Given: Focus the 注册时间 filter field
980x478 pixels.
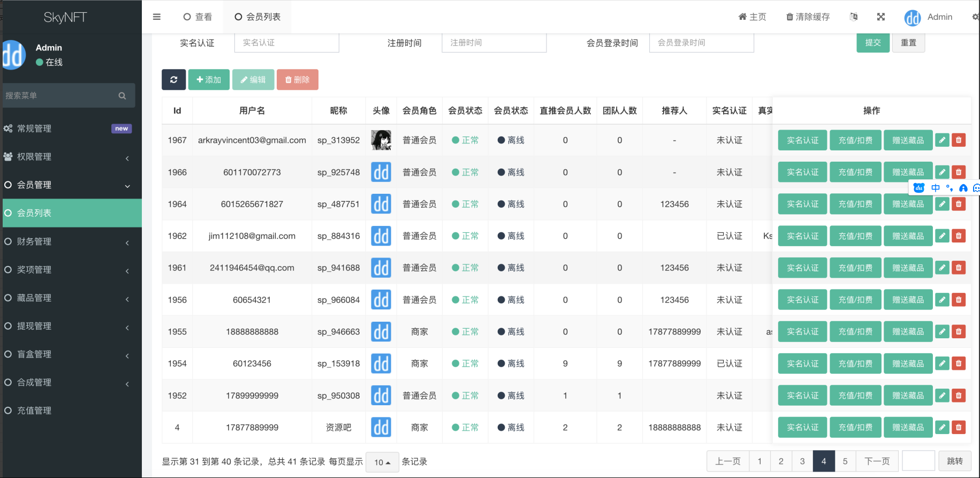Looking at the screenshot, I should coord(494,43).
